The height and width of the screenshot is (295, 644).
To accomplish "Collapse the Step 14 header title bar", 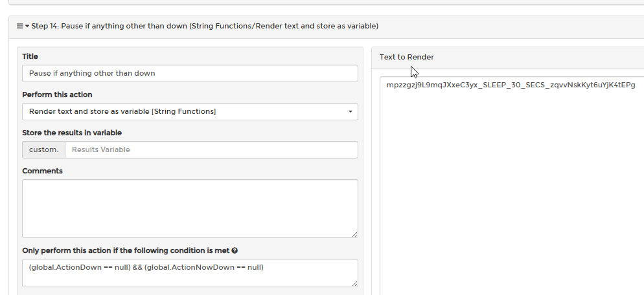I will [x=327, y=27].
